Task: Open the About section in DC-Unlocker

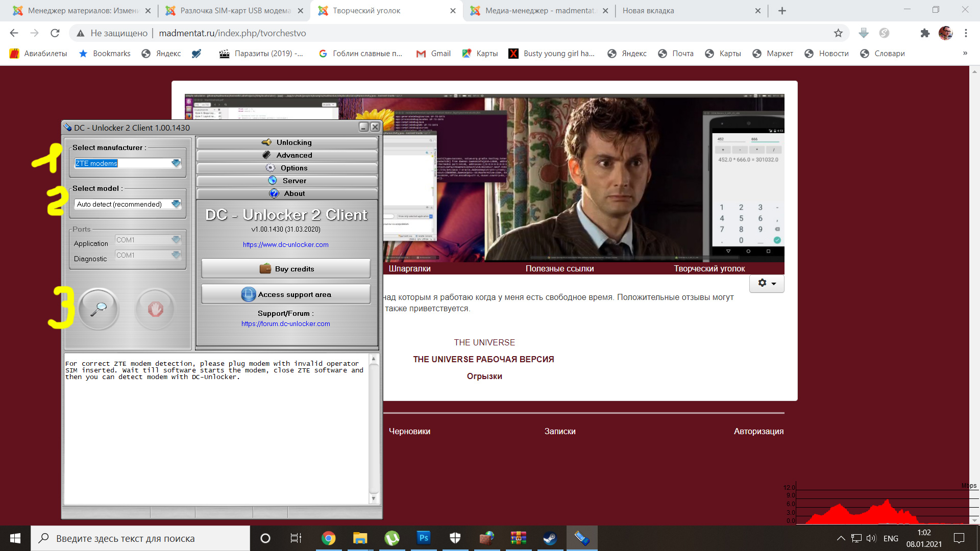Action: (287, 193)
